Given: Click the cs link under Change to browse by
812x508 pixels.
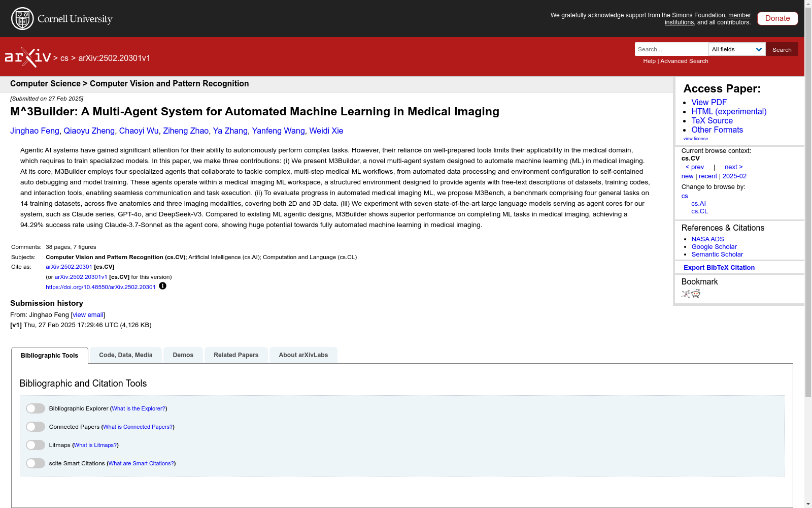Looking at the screenshot, I should coord(685,196).
